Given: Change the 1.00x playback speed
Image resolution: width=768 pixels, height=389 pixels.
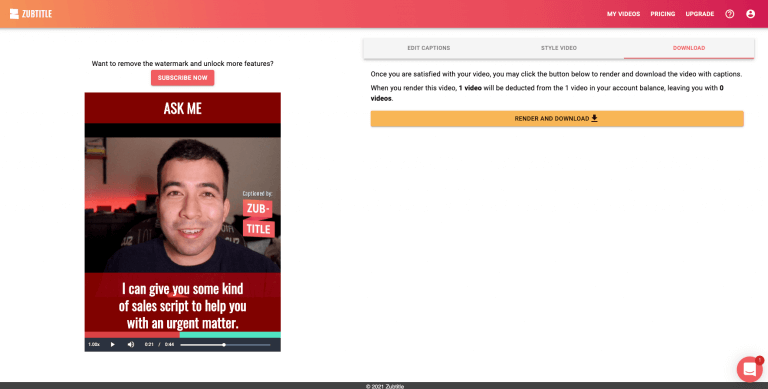Looking at the screenshot, I should tap(94, 344).
